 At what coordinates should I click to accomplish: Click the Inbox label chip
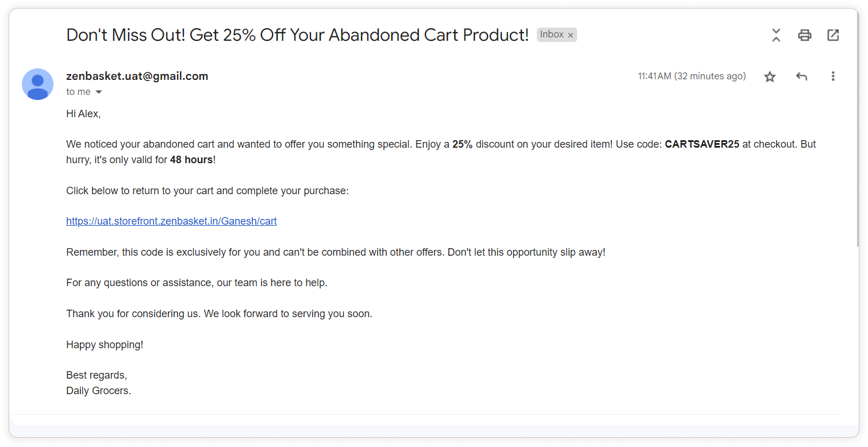551,34
